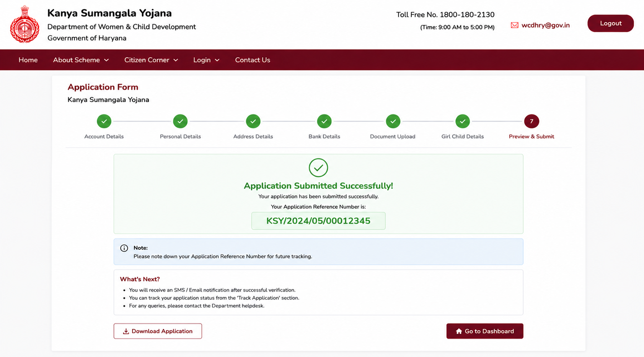This screenshot has width=644, height=357.
Task: Click the Go to Dashboard button
Action: (485, 331)
